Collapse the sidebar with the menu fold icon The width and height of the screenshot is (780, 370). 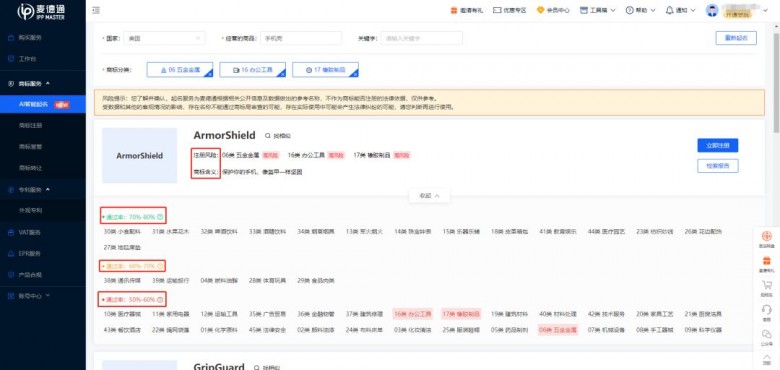tap(96, 10)
